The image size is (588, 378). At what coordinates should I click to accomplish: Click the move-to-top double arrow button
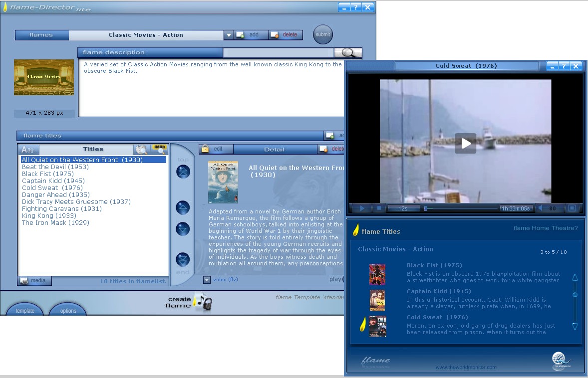[183, 172]
